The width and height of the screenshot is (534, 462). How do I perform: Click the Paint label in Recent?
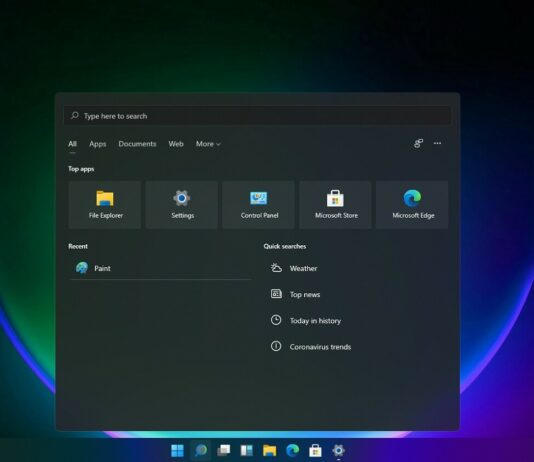102,268
